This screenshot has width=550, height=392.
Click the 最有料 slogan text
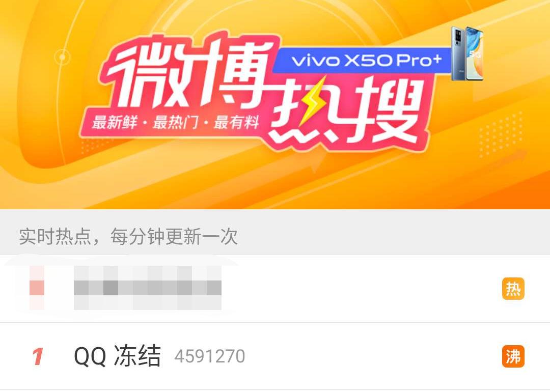[x=236, y=122]
